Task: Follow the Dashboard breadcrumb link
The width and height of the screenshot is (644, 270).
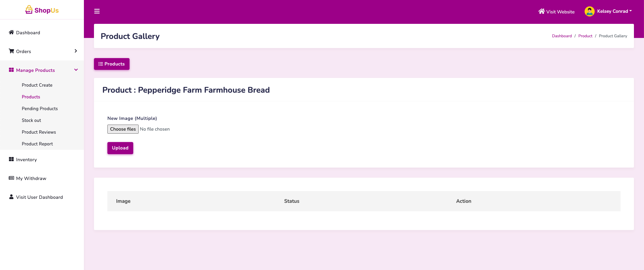Action: [x=561, y=36]
